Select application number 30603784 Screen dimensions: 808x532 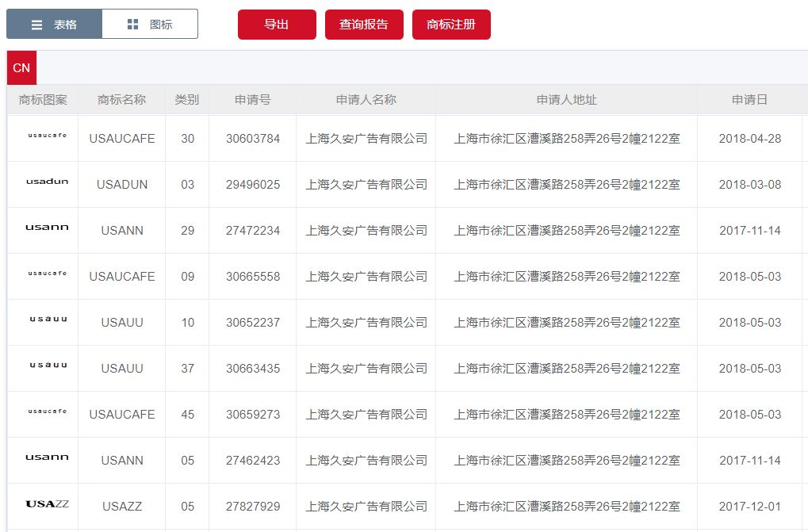[253, 139]
